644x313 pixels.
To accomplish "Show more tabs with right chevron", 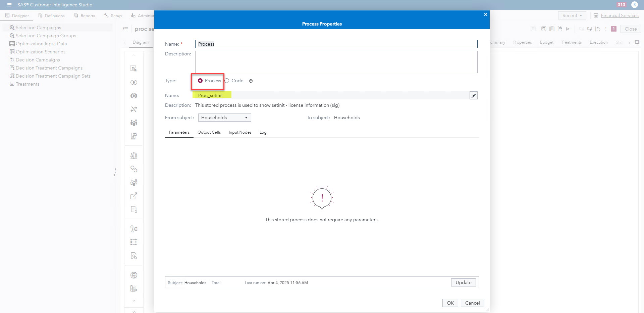I will click(x=629, y=43).
